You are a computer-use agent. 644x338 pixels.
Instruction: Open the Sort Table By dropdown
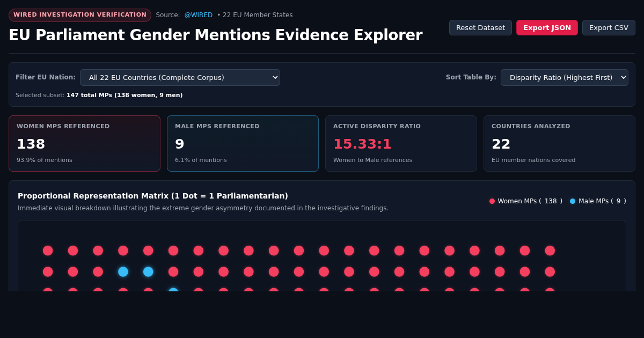coord(565,77)
